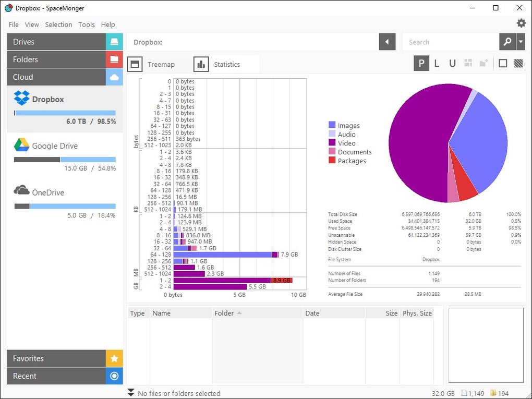Click the Favorites star icon
532x399 pixels.
coord(114,359)
